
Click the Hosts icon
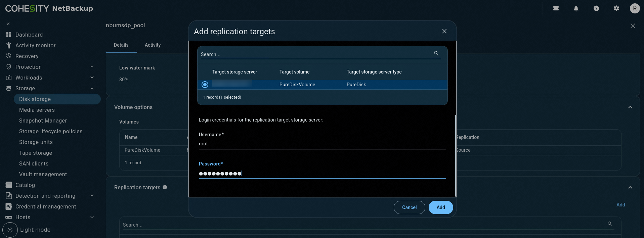(9, 217)
